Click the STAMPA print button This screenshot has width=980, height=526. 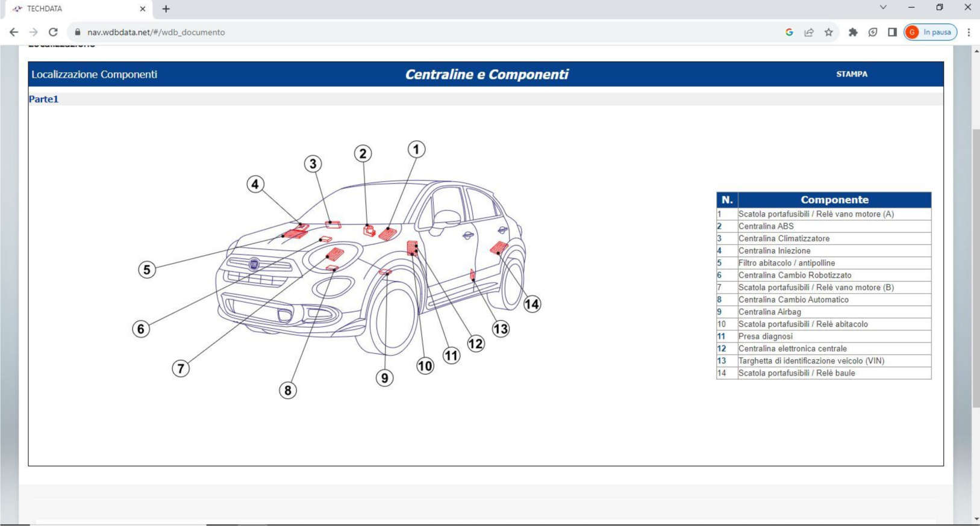coord(852,74)
